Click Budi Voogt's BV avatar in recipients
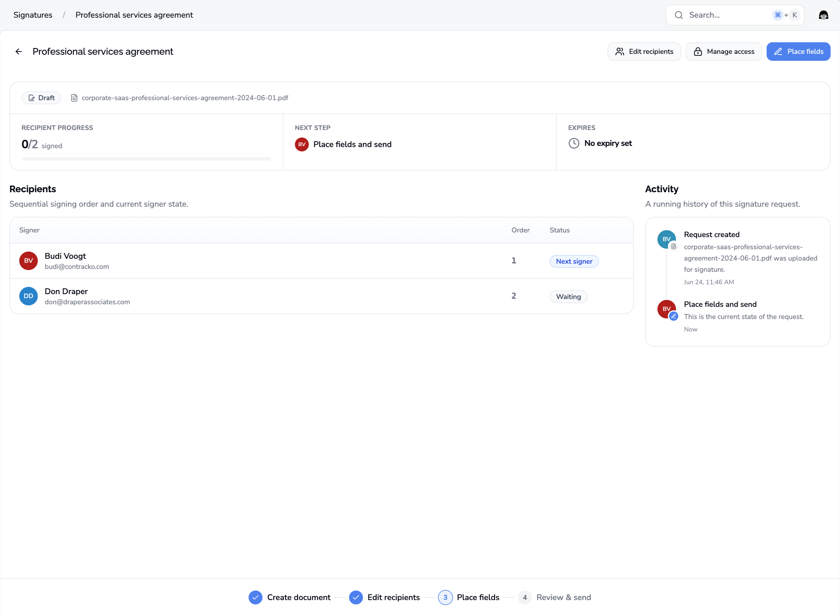Image resolution: width=840 pixels, height=616 pixels. click(x=28, y=261)
